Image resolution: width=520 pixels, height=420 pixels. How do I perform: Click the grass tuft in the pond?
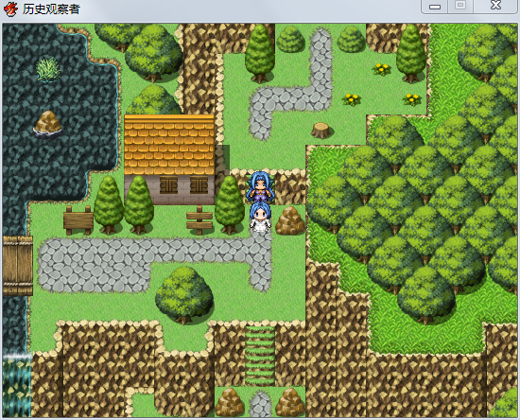point(48,69)
